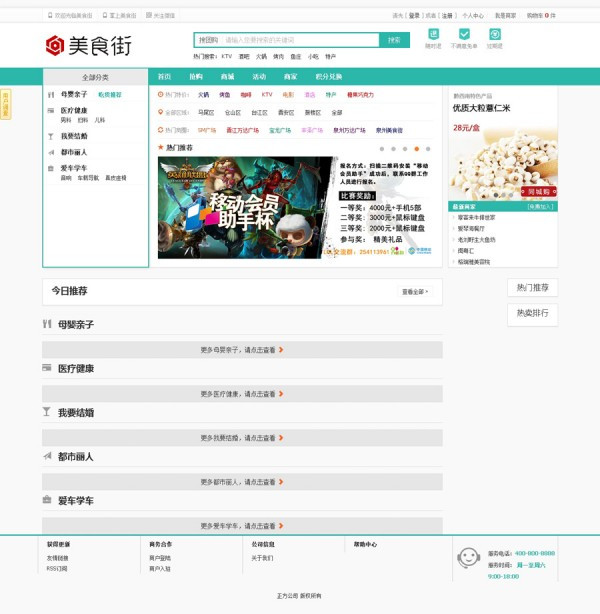The width and height of the screenshot is (600, 614).
Task: Click the red KTV link in hot specials row
Action: coord(267,94)
